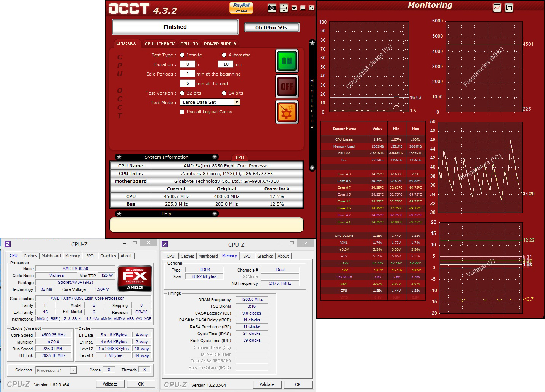This screenshot has width=545, height=392.
Task: Open the OCCT title bar dropdown arrow
Action: [294, 8]
